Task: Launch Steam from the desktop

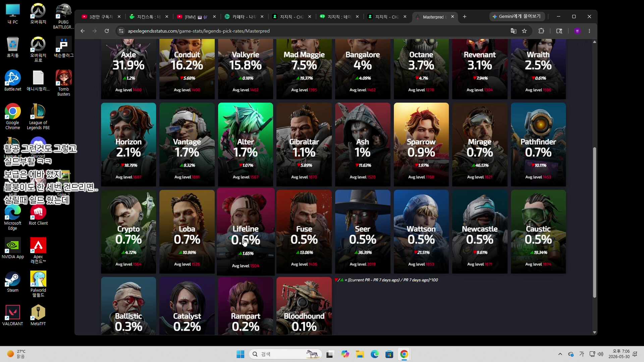Action: [13, 282]
